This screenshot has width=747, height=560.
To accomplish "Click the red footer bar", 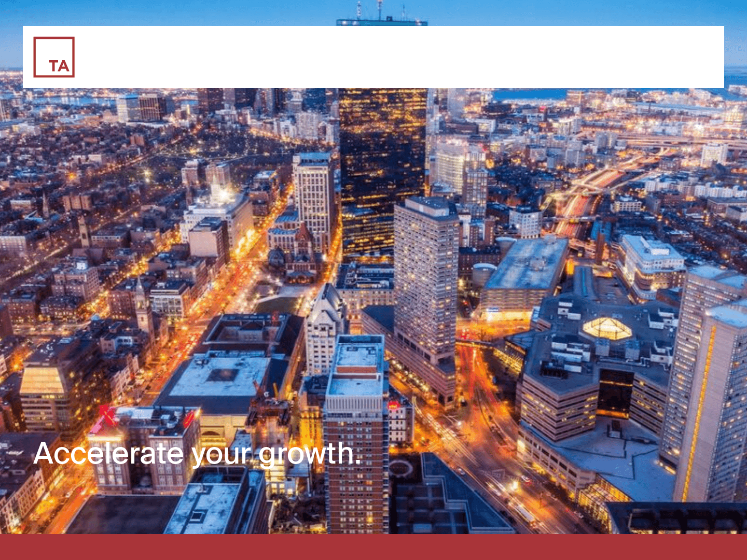I will click(x=374, y=547).
